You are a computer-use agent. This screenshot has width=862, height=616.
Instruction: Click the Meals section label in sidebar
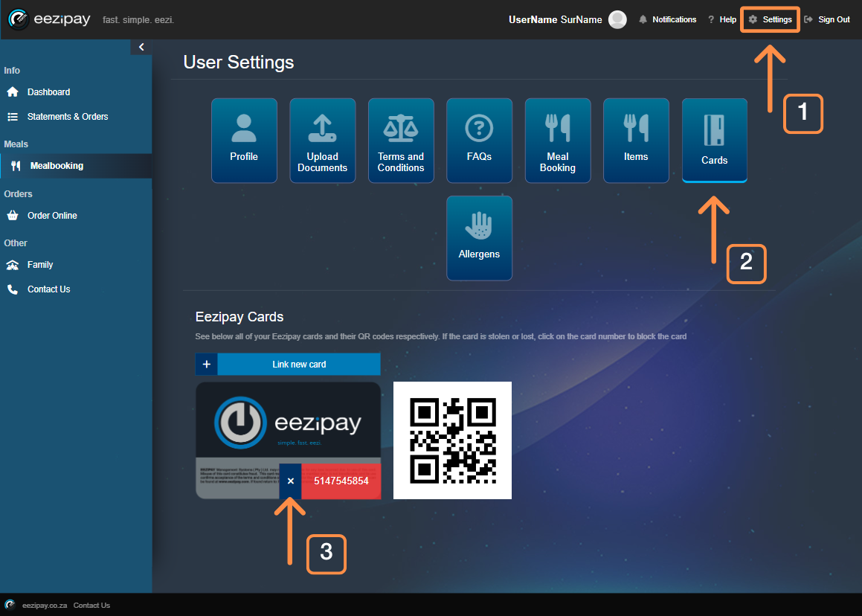[16, 144]
